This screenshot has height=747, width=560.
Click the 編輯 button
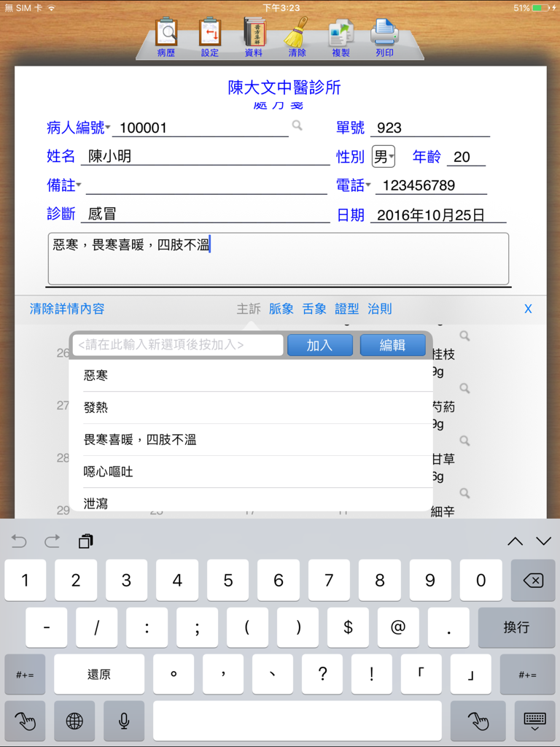[393, 345]
